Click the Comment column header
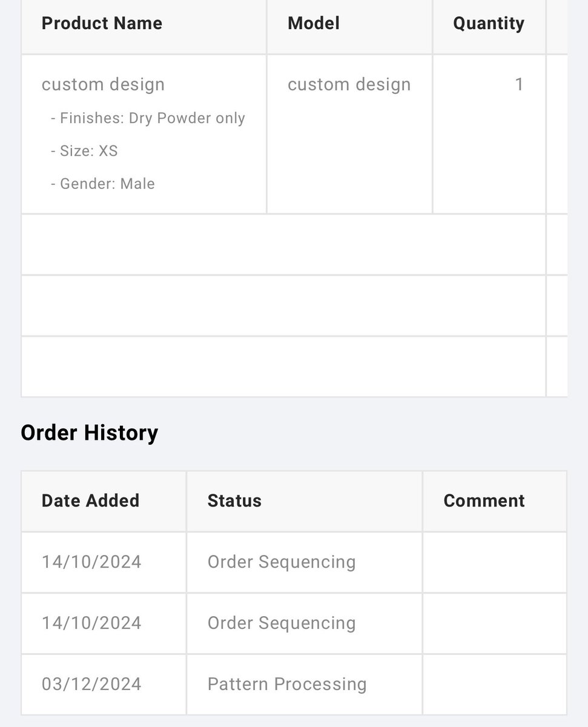This screenshot has height=727, width=588. (484, 500)
